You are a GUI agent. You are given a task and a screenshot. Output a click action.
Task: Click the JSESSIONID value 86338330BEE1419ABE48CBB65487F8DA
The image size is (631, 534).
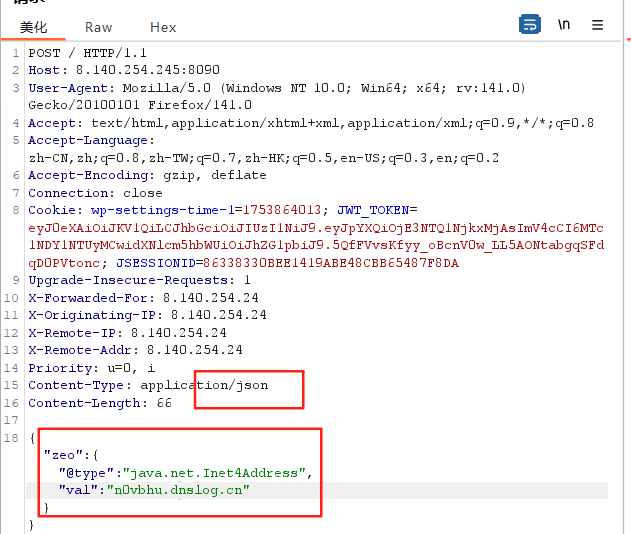coord(331,263)
